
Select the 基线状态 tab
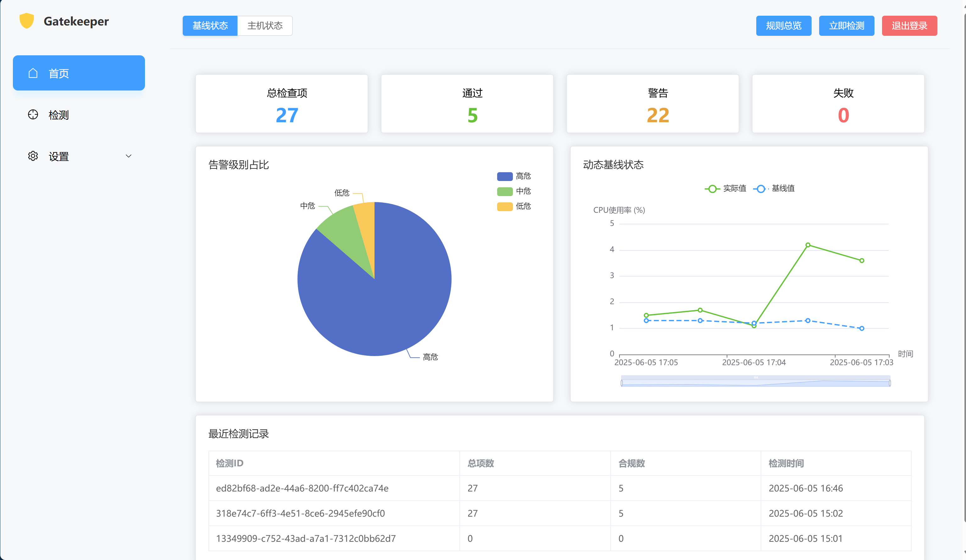click(210, 26)
